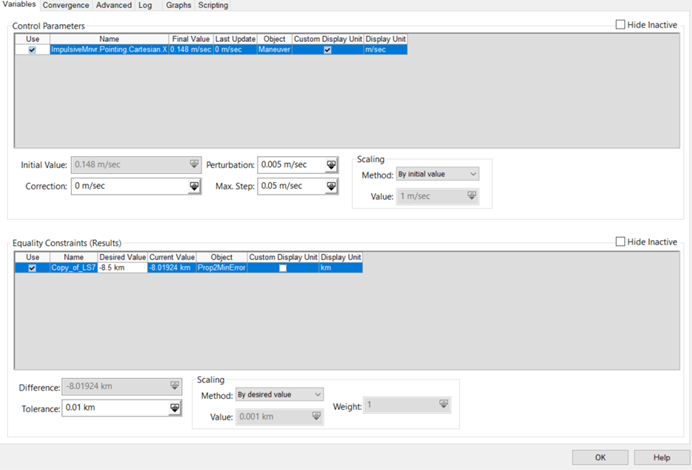The width and height of the screenshot is (692, 470).
Task: Click the Desired Value cell showing -8.5 km
Action: (x=124, y=268)
